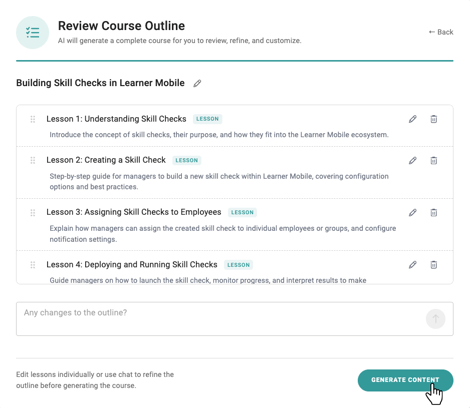Click the drag handle for Lesson 3
The height and width of the screenshot is (408, 470).
(x=33, y=212)
